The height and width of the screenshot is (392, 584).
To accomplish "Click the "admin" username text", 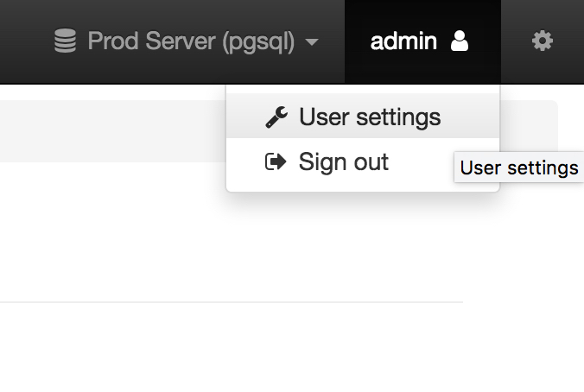I will click(403, 41).
